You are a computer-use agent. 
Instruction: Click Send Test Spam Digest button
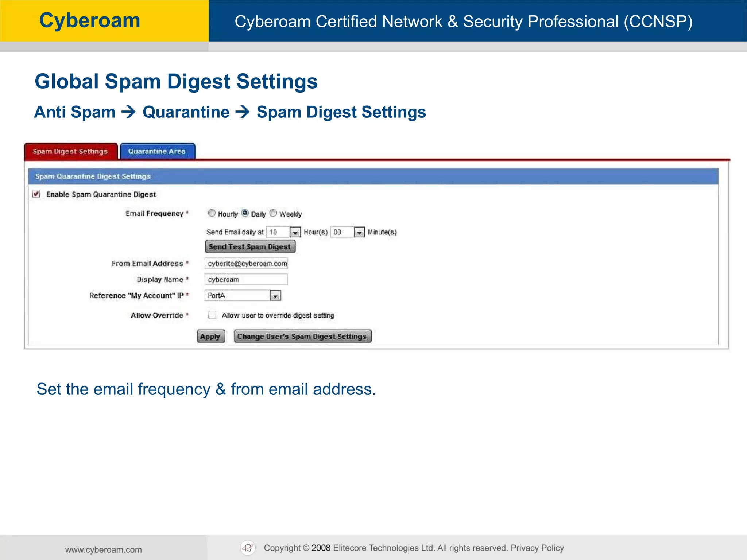point(250,247)
